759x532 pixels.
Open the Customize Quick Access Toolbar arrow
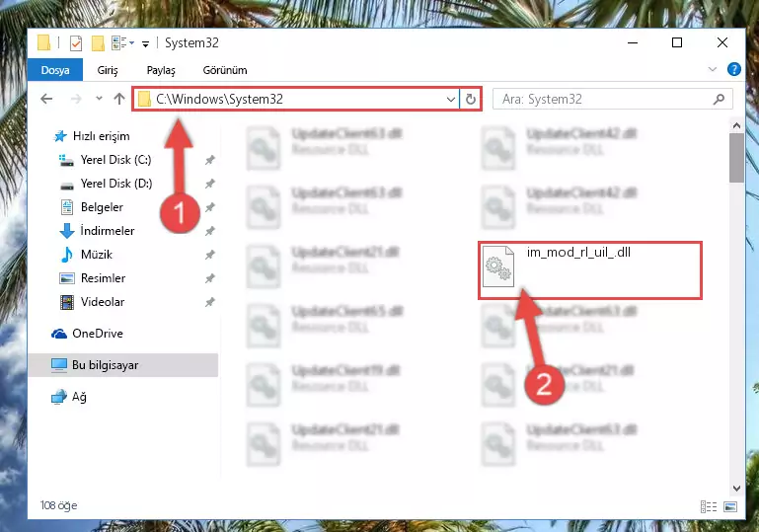(145, 44)
